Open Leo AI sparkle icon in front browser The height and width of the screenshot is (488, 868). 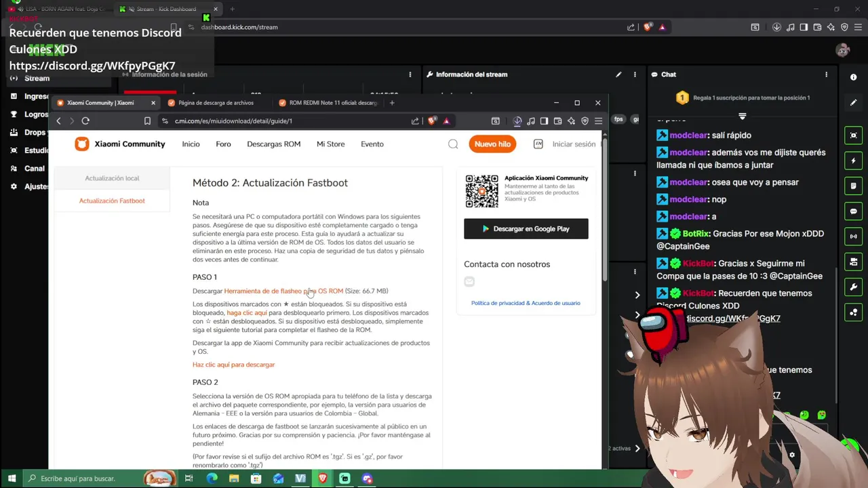point(571,121)
